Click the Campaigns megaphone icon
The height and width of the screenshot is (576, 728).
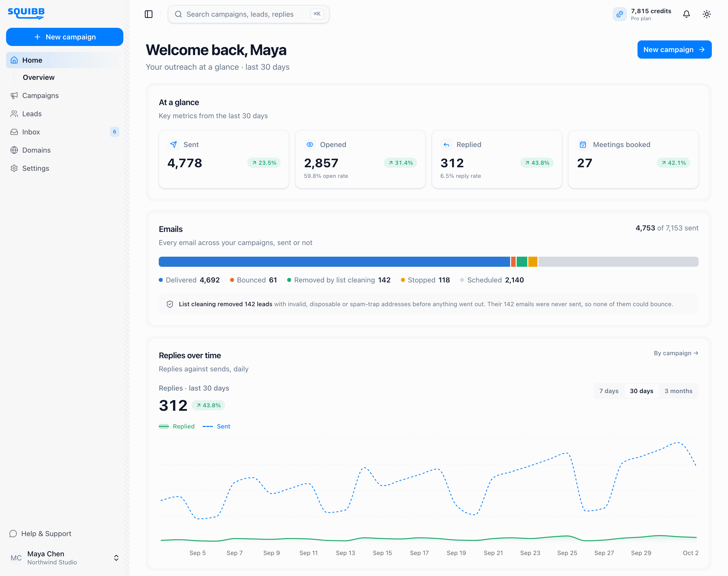(x=14, y=96)
